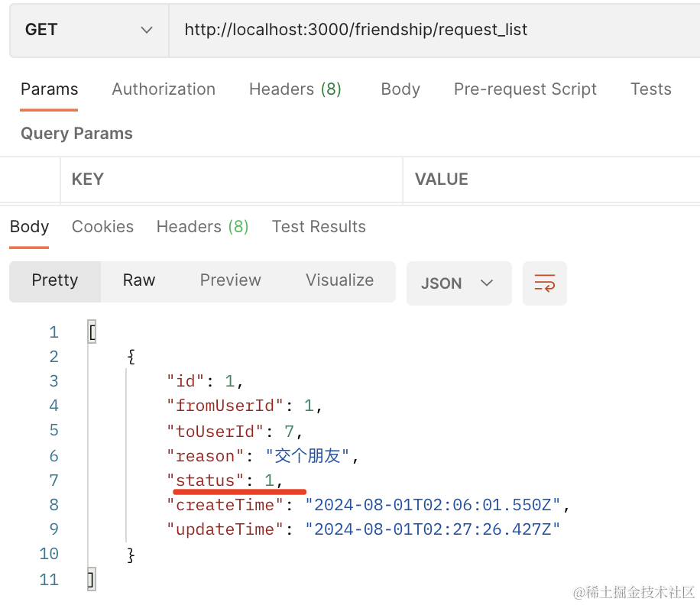
Task: Switch to Pretty view
Action: click(55, 280)
